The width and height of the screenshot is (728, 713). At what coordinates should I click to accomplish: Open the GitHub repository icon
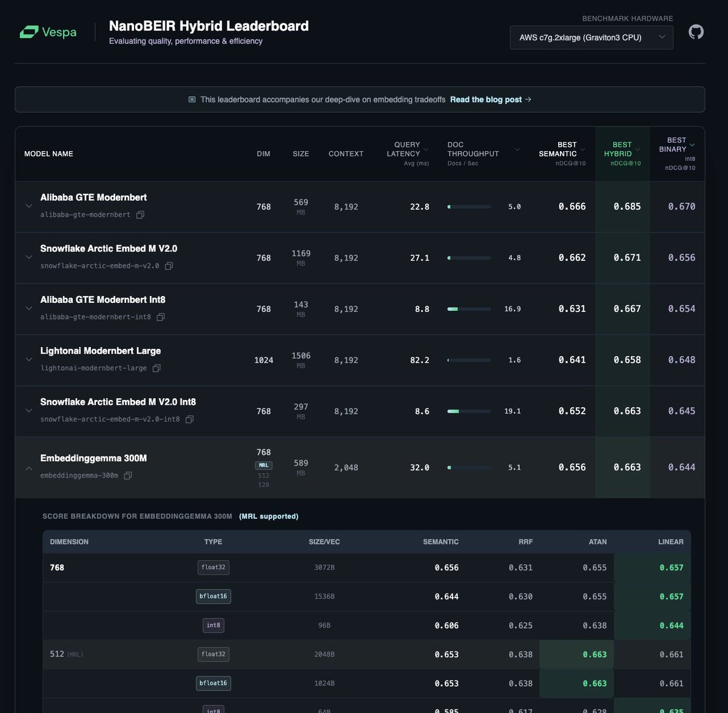[696, 32]
